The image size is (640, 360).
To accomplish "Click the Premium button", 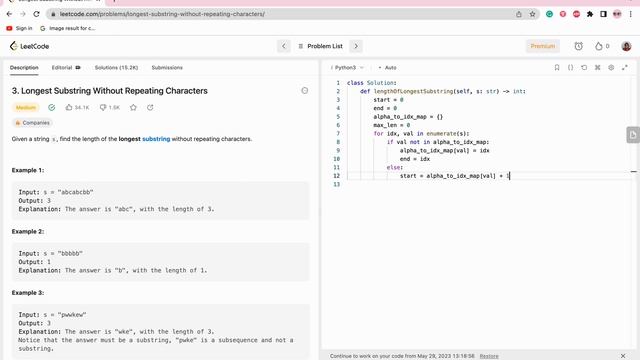I will (542, 46).
